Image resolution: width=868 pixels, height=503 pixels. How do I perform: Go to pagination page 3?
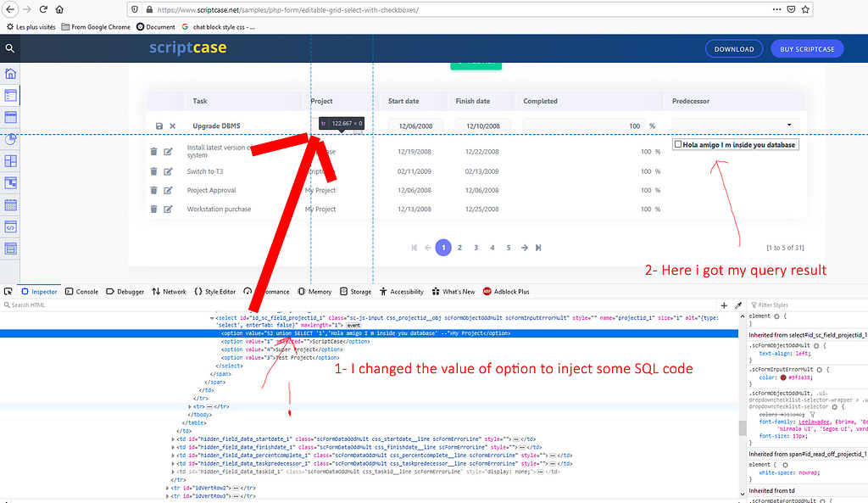pyautogui.click(x=476, y=247)
